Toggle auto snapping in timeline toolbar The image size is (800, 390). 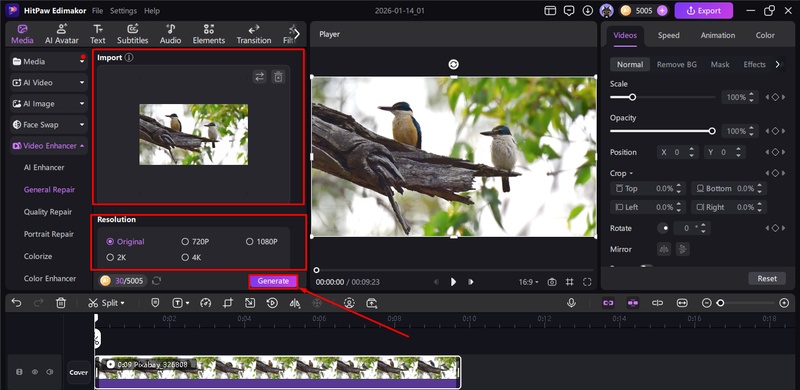click(x=633, y=303)
